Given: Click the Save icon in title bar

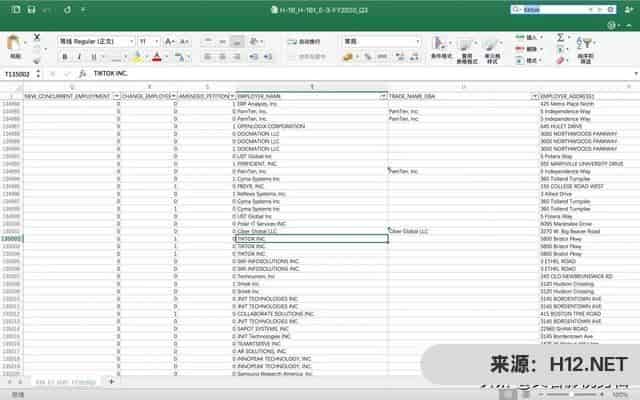Looking at the screenshot, I should tap(31, 10).
